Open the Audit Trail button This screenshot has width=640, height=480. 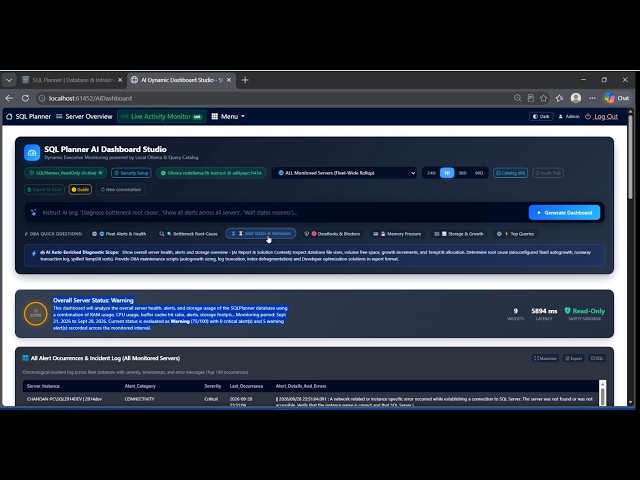(548, 173)
